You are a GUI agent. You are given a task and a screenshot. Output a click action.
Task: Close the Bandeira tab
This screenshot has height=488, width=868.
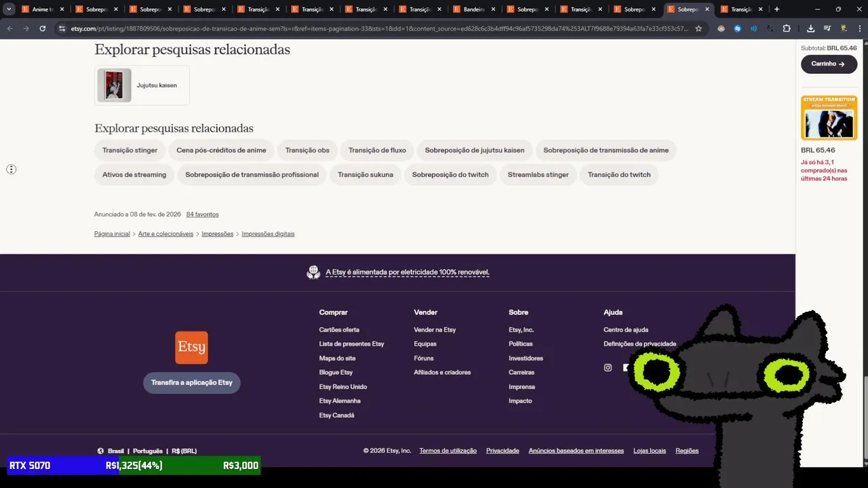coord(493,9)
